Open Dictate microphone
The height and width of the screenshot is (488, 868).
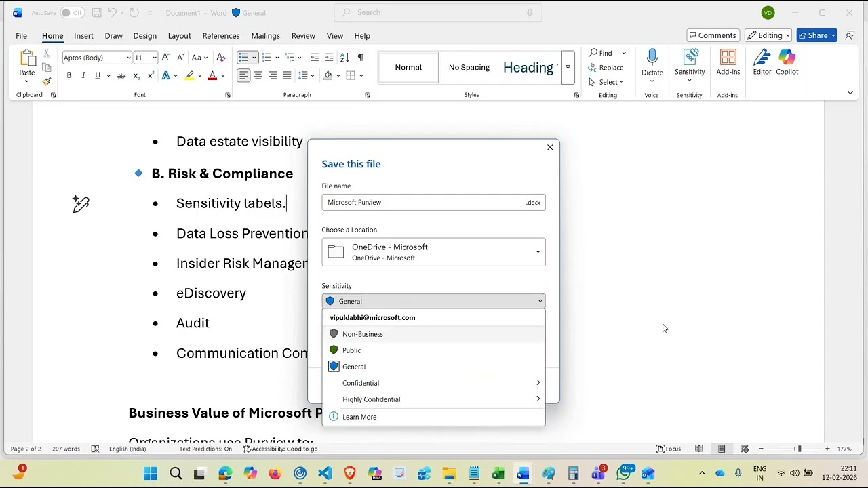pos(652,62)
